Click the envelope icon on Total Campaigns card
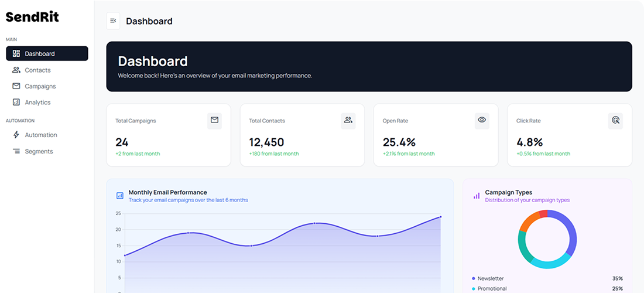The height and width of the screenshot is (293, 644). [x=214, y=120]
